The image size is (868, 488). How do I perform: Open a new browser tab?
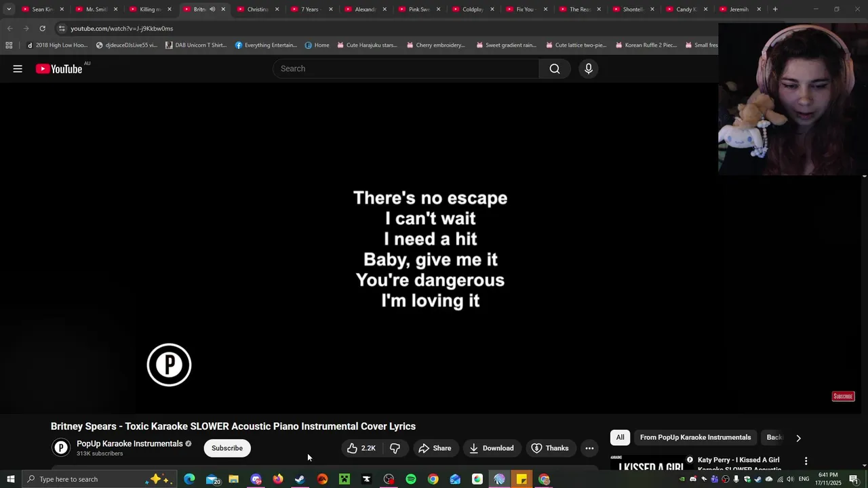coord(775,9)
